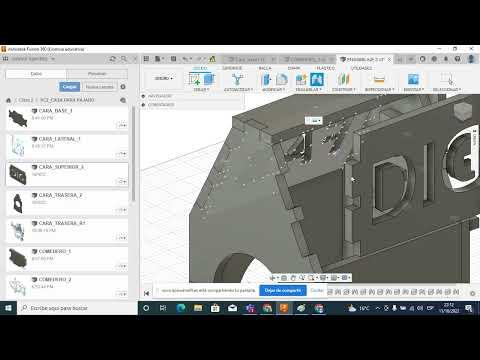Click the Insert image icon

pos(413,79)
